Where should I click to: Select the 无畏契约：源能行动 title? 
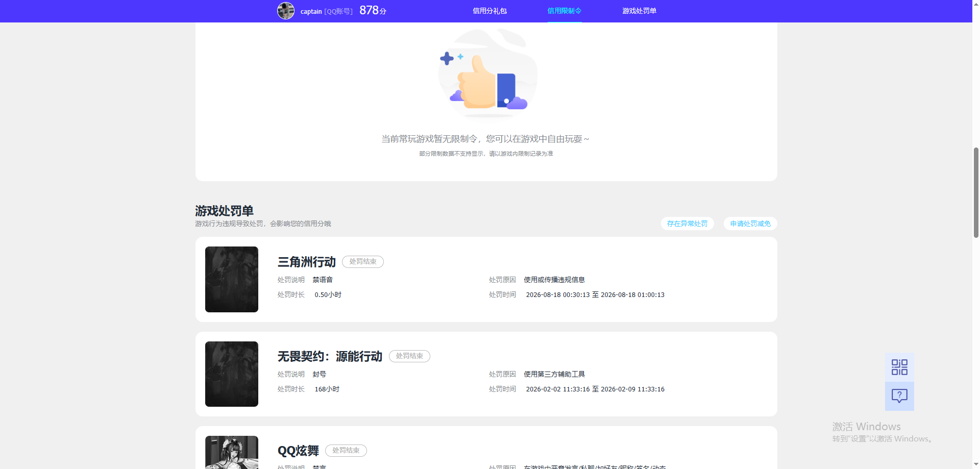click(330, 356)
